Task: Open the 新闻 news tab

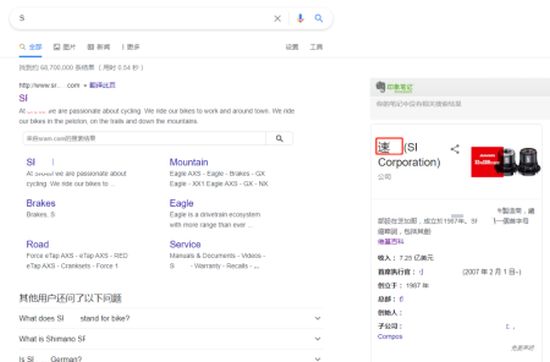Action: tap(99, 47)
